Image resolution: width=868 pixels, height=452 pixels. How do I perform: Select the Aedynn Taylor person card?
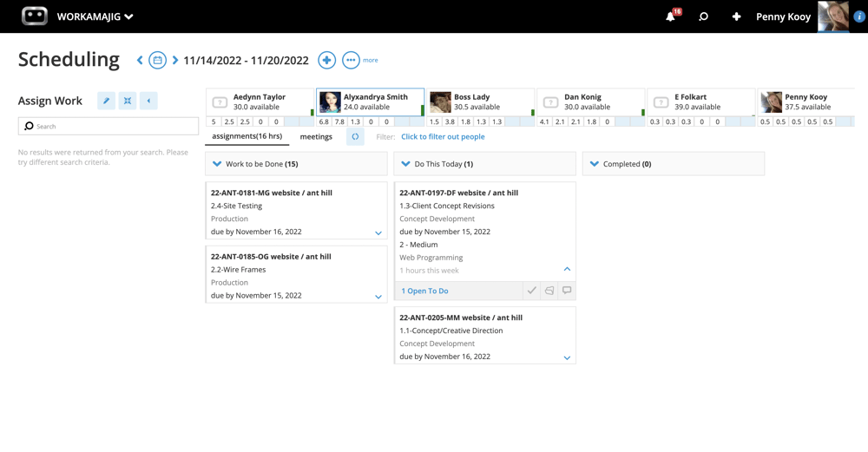point(260,102)
